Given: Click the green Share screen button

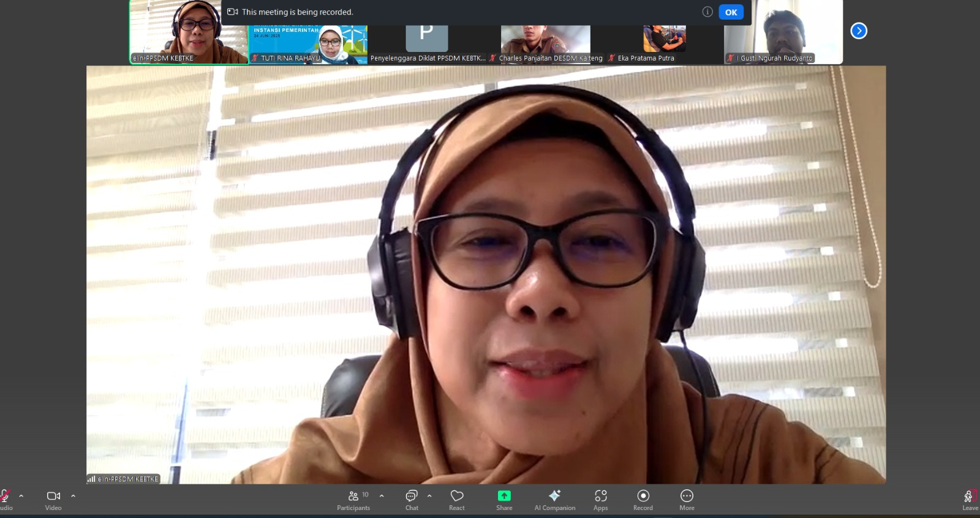Looking at the screenshot, I should point(504,500).
